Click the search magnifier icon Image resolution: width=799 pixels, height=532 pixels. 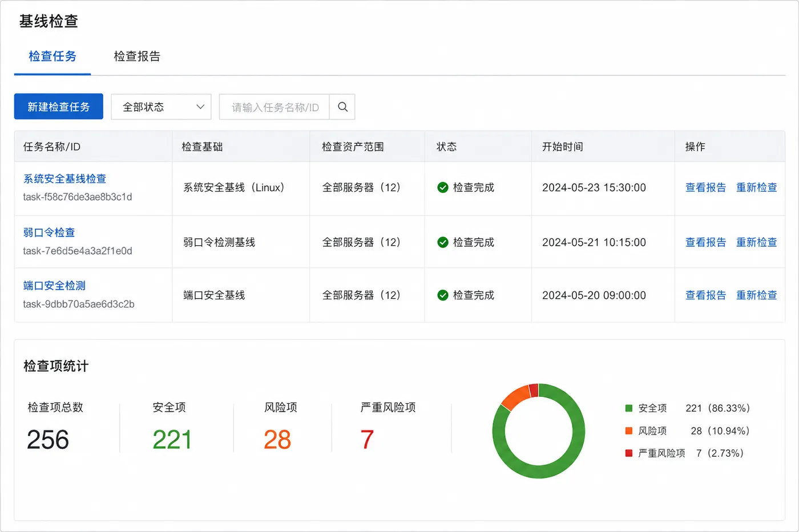pos(342,107)
